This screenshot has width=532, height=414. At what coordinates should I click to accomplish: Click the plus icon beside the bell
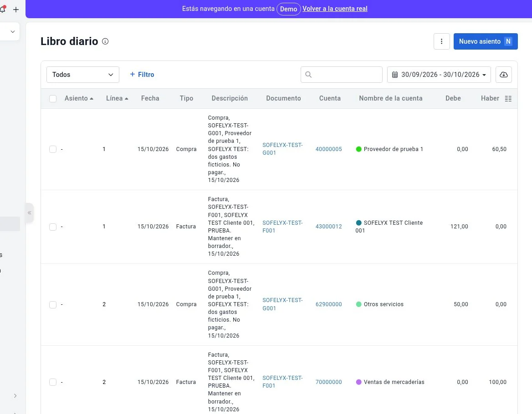click(x=16, y=10)
